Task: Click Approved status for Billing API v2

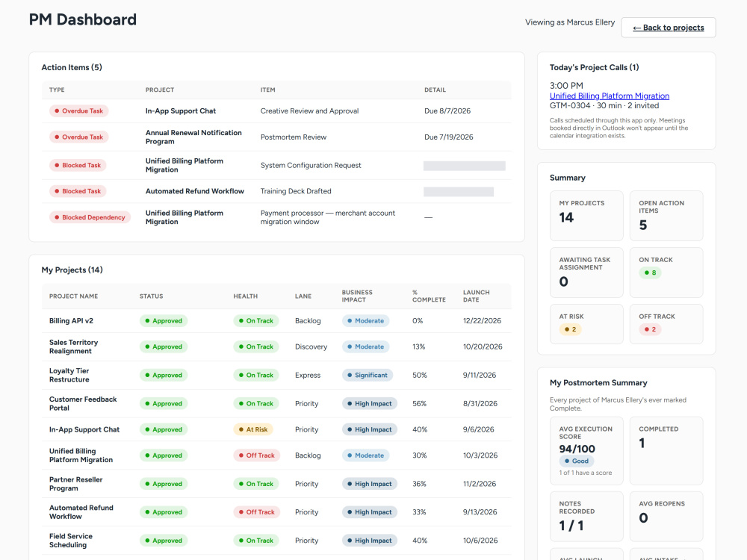Action: click(164, 321)
